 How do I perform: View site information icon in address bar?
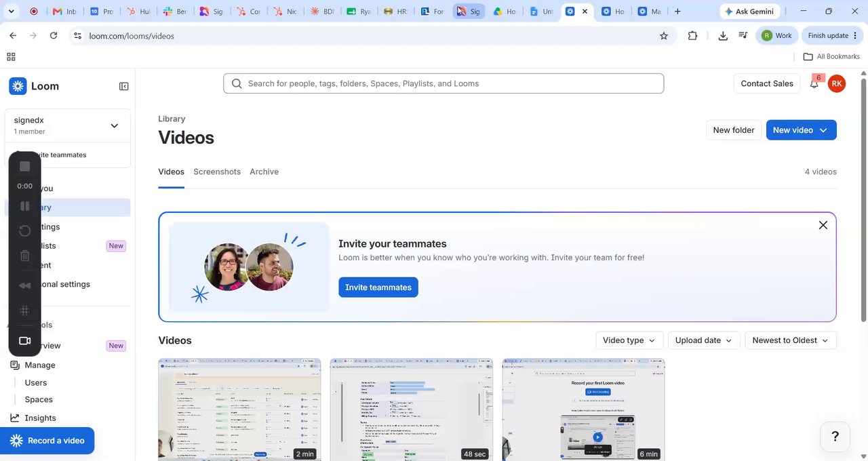pos(78,36)
